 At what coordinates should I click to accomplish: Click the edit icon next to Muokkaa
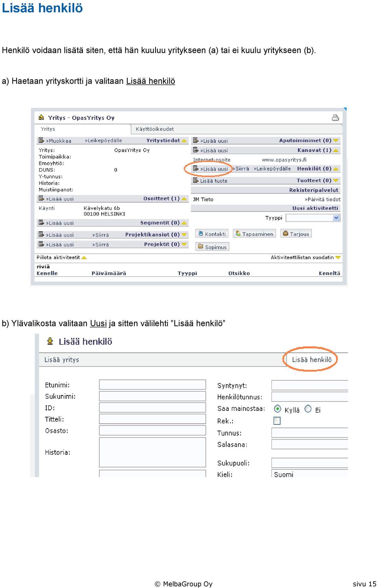(x=41, y=140)
